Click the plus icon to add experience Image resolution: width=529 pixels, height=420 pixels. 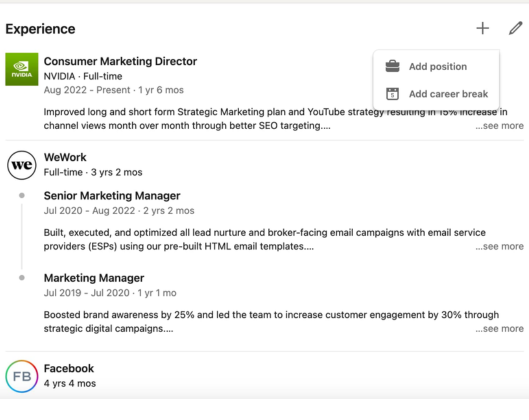tap(482, 28)
